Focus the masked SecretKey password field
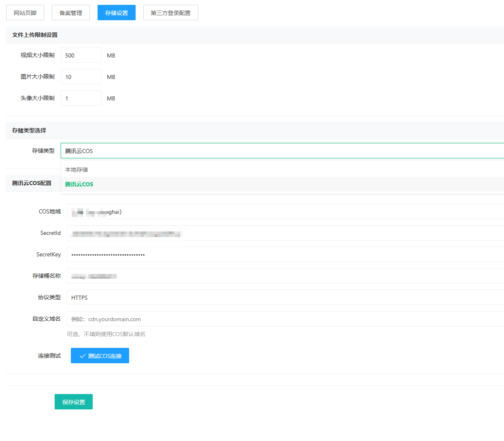This screenshot has height=441, width=504. (285, 255)
